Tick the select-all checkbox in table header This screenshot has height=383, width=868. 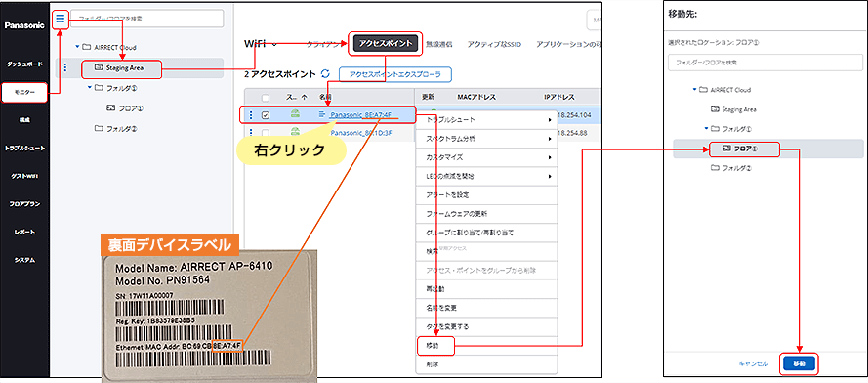click(x=266, y=98)
